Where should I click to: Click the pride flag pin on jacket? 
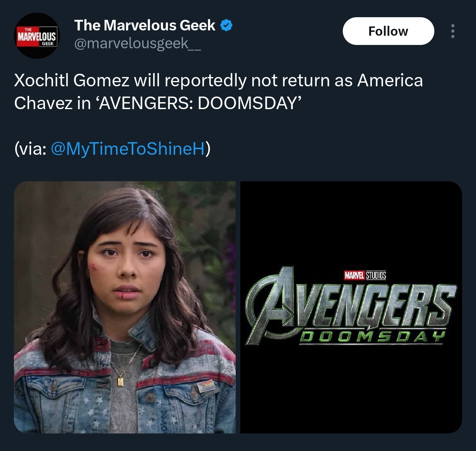coord(206,386)
